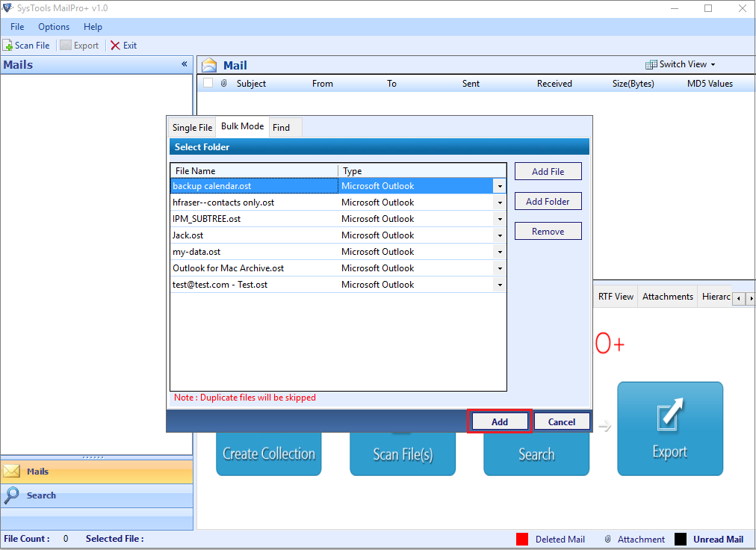Image resolution: width=756 pixels, height=550 pixels.
Task: Open type dropdown for Outlook for Mac Archive.ost
Action: click(500, 268)
